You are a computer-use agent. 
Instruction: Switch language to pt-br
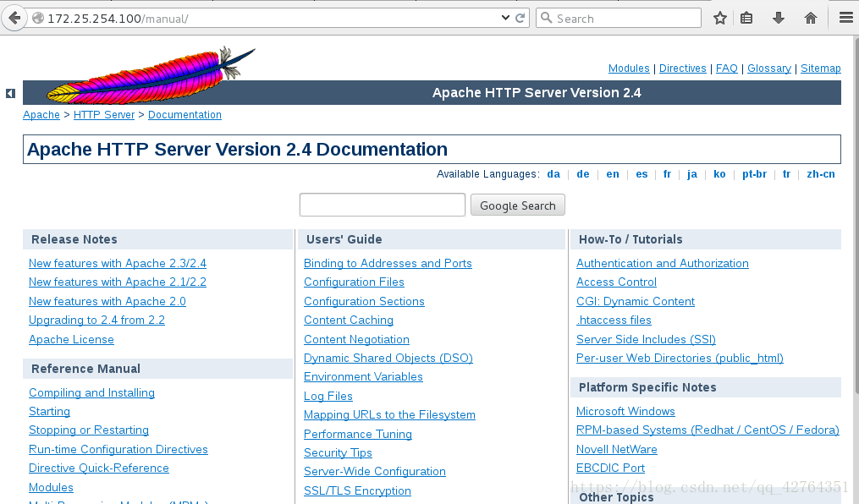click(754, 174)
